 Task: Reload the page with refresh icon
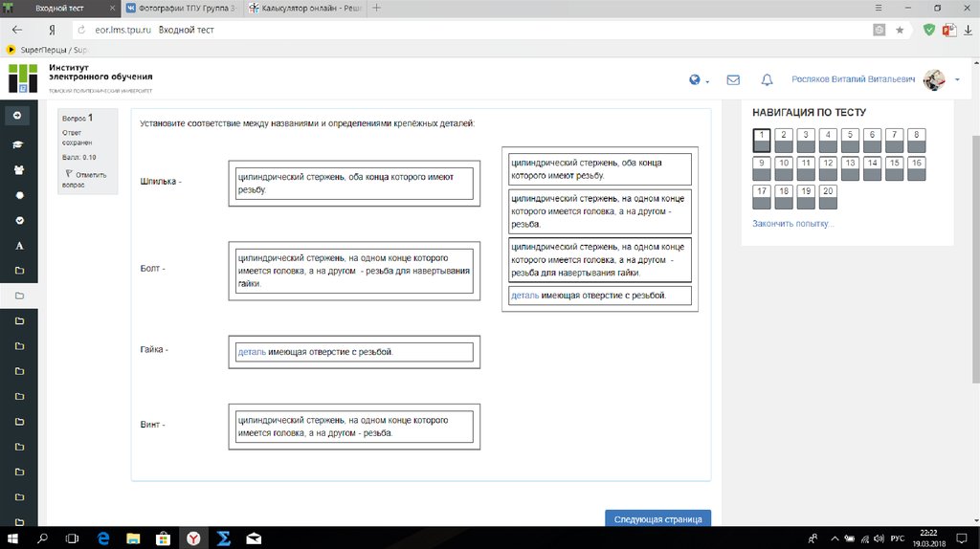coord(81,30)
